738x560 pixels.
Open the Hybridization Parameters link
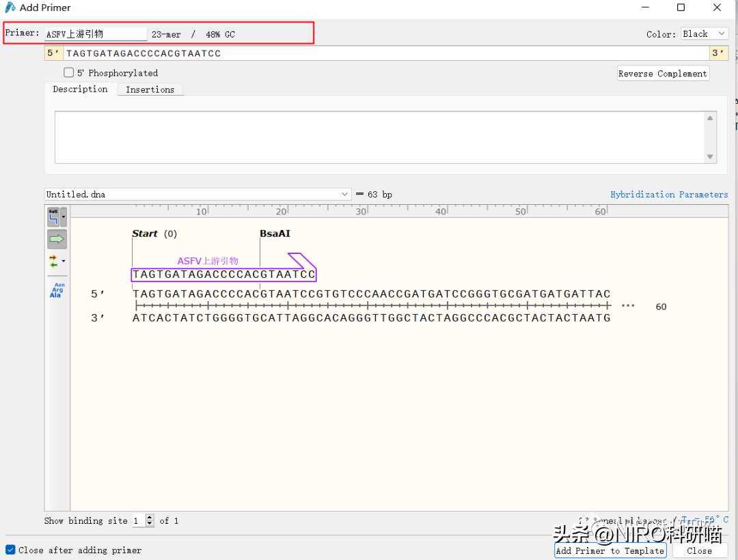point(668,195)
